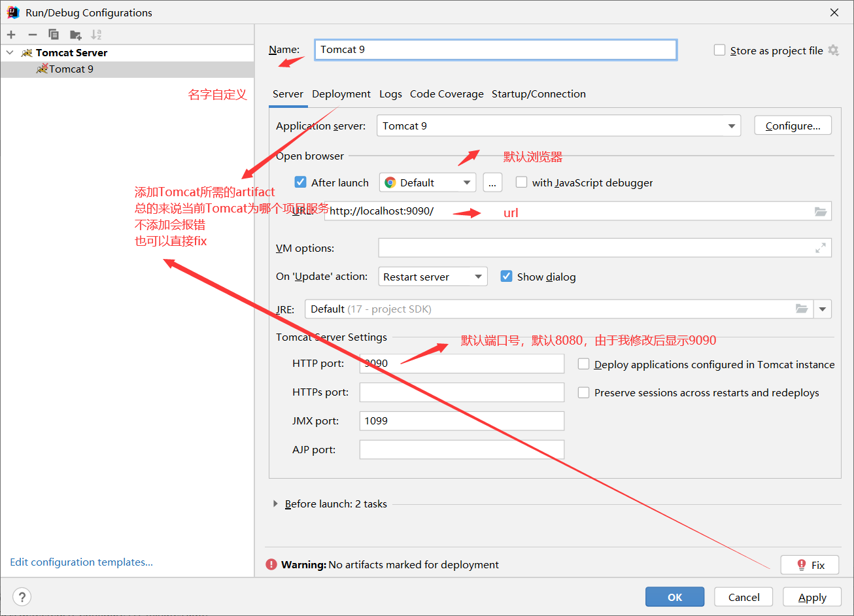Switch to the Deployment tab

coord(341,94)
